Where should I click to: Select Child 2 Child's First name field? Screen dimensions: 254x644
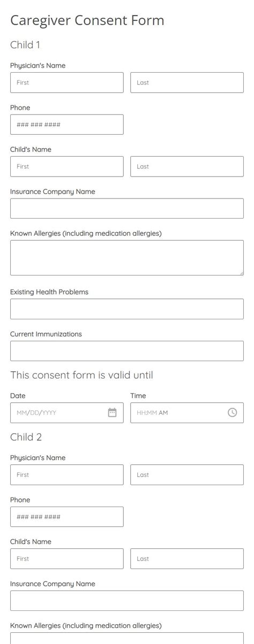[67, 559]
